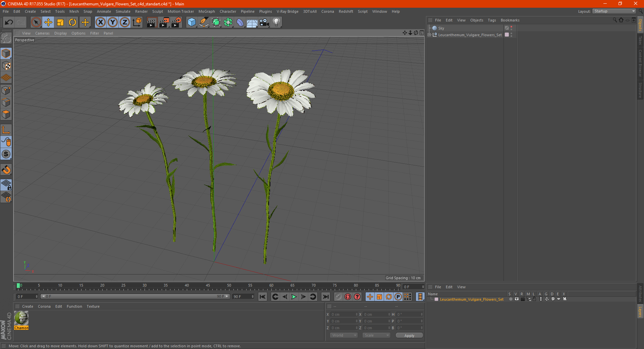This screenshot has height=349, width=644.
Task: Open the Simulate menu
Action: pos(123,11)
